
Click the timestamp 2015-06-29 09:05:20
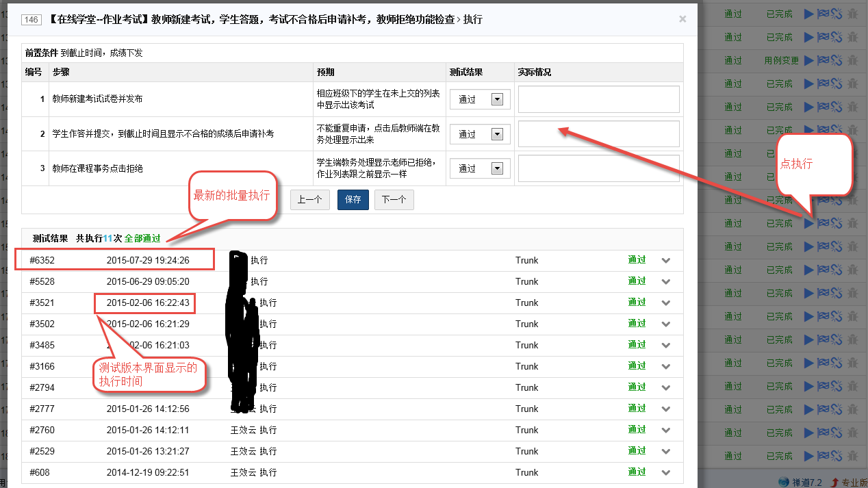pos(148,281)
